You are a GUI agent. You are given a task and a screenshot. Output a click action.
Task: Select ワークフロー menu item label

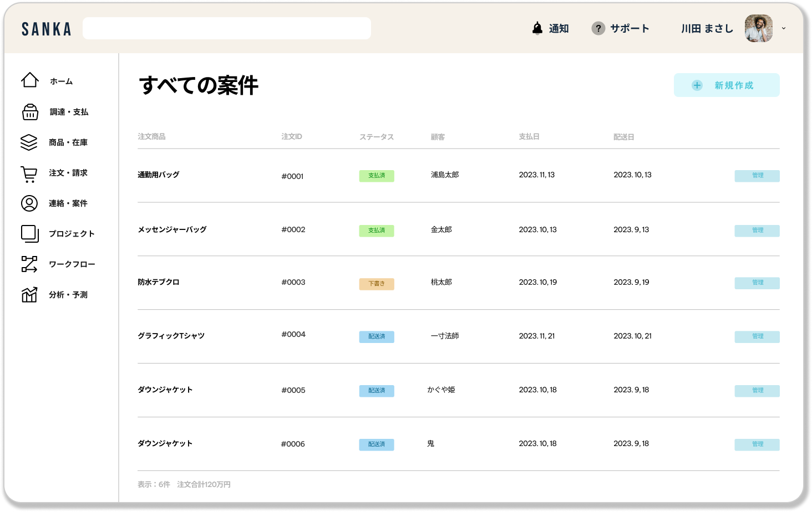pos(72,264)
